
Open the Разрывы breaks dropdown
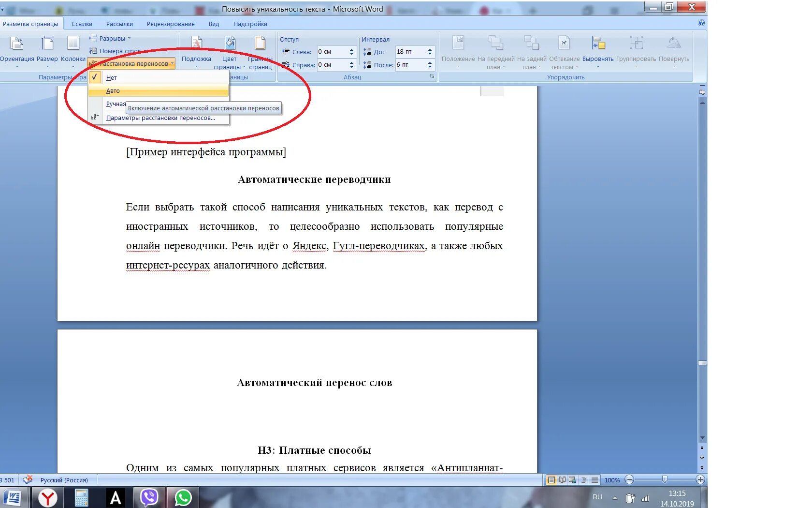coord(110,38)
